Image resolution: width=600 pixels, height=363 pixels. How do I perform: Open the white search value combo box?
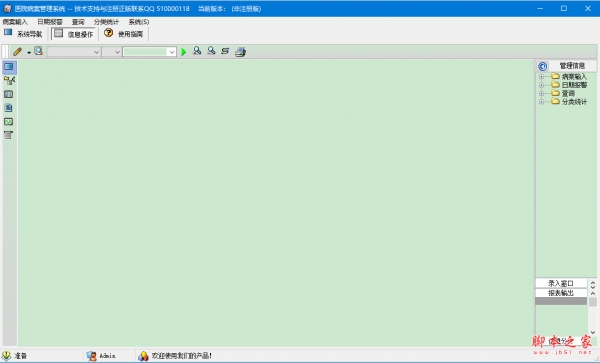pos(149,52)
